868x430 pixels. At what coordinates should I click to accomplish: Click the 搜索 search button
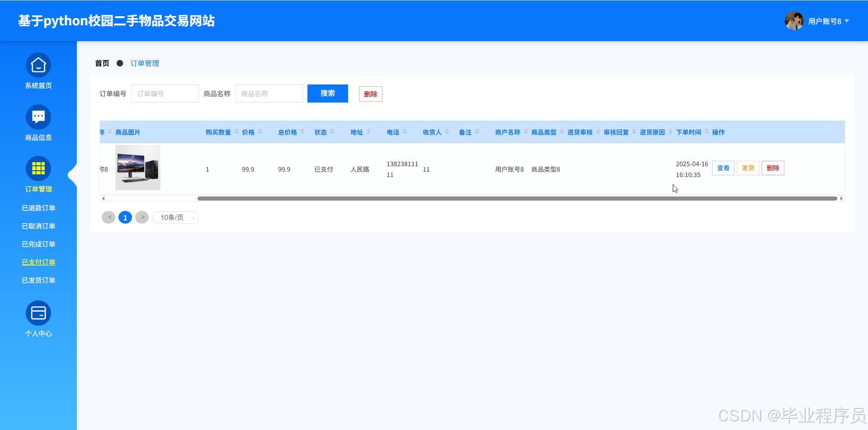point(328,93)
